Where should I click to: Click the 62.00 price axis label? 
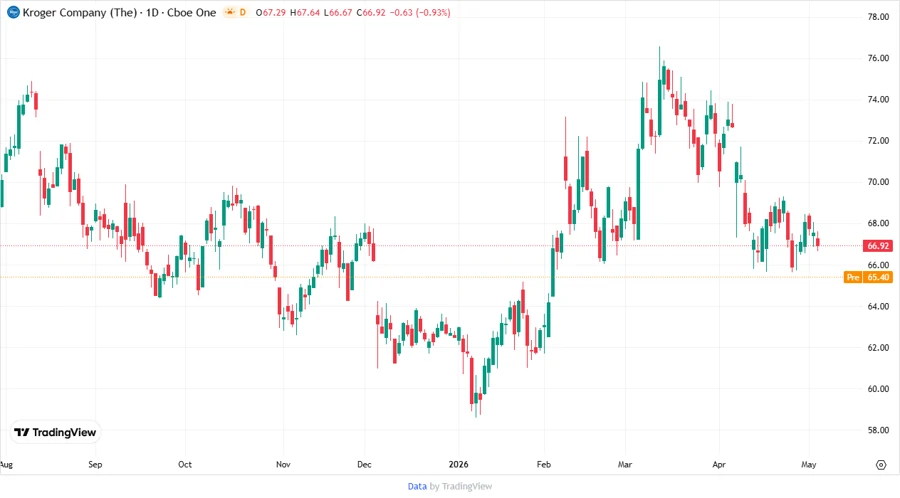pos(878,348)
